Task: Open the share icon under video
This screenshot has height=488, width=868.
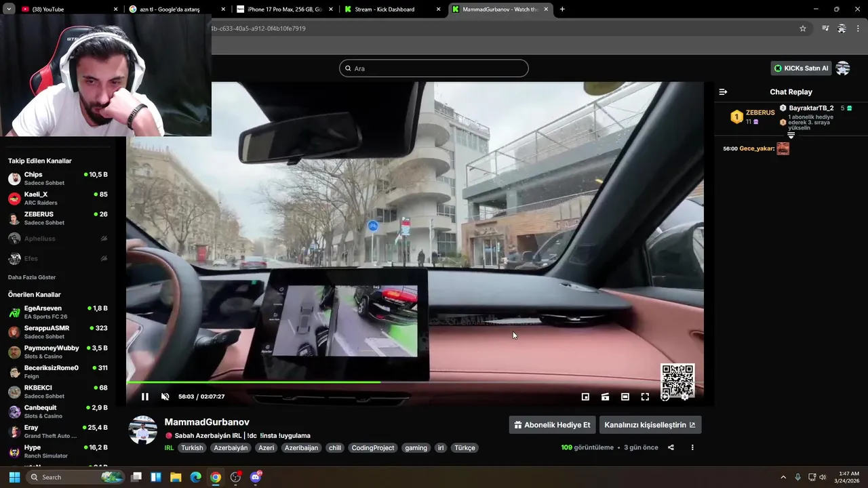Action: click(671, 447)
